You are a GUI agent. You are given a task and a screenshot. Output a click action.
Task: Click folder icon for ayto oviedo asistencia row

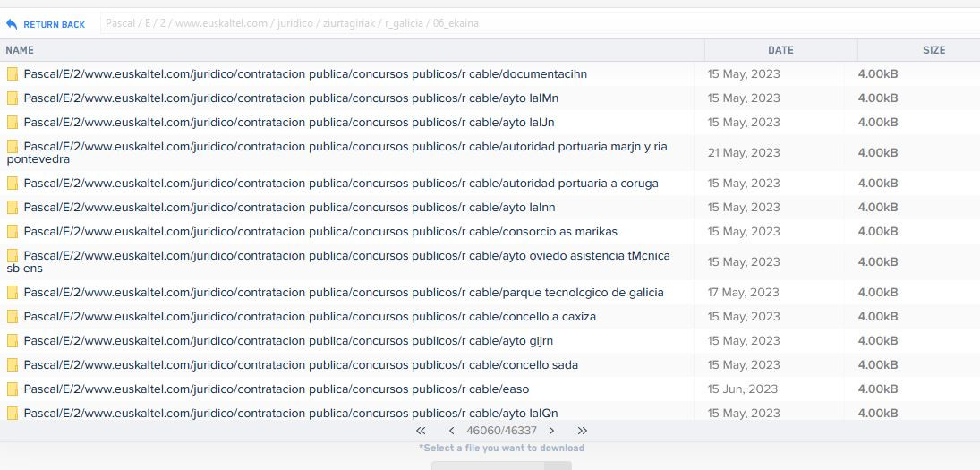coord(13,256)
